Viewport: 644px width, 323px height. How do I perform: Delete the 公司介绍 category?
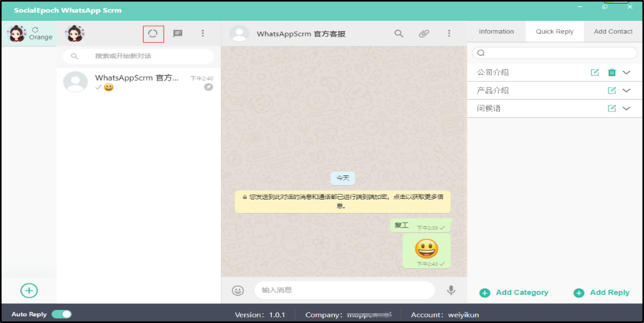pyautogui.click(x=612, y=72)
